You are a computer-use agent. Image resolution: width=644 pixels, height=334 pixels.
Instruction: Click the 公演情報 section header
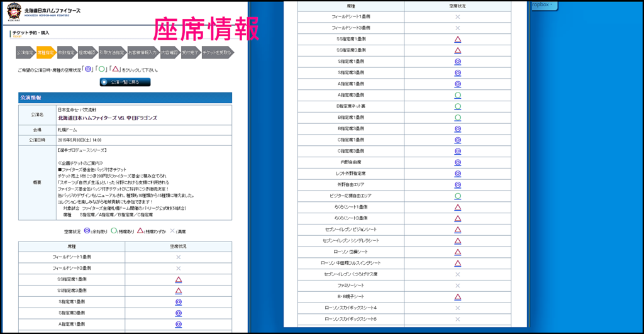125,97
